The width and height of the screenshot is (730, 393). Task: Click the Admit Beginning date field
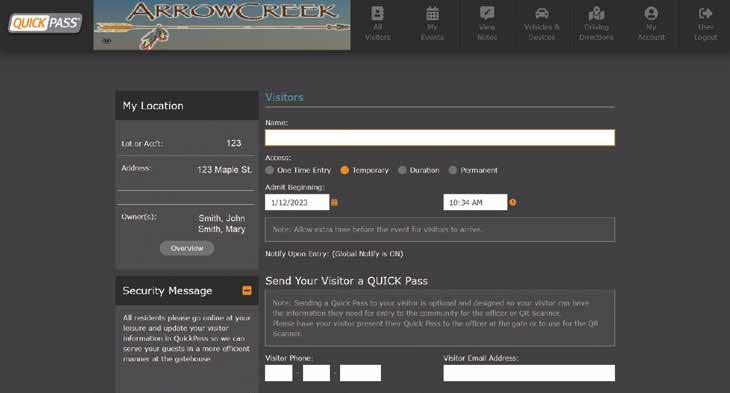(x=297, y=202)
